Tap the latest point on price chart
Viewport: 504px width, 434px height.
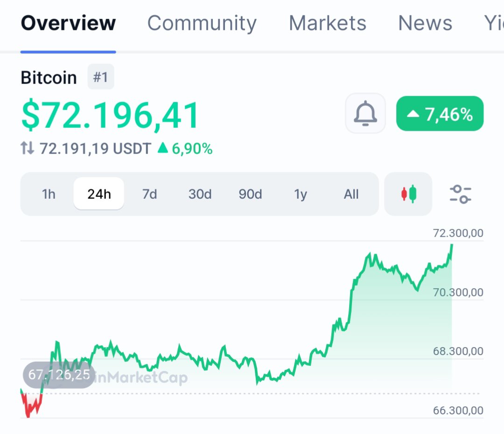pos(452,245)
